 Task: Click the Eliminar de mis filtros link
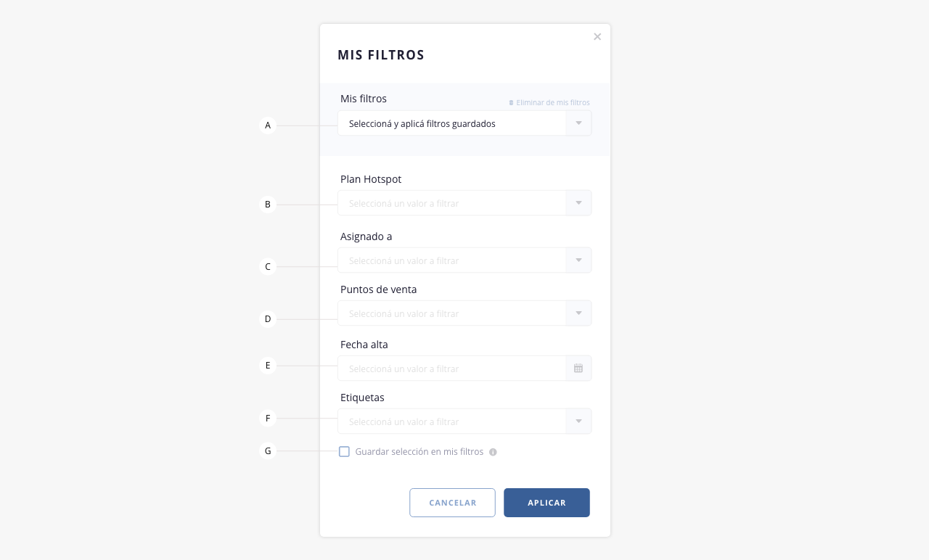(x=552, y=103)
